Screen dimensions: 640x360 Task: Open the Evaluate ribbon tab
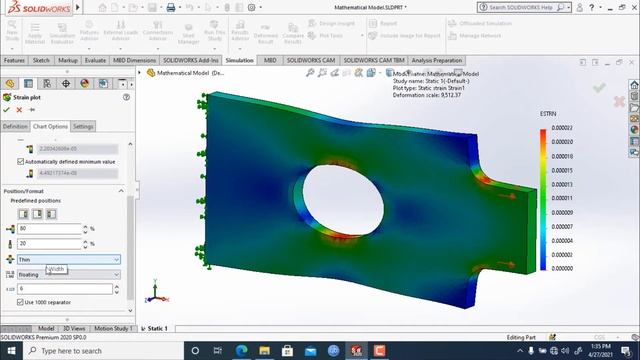click(x=95, y=60)
